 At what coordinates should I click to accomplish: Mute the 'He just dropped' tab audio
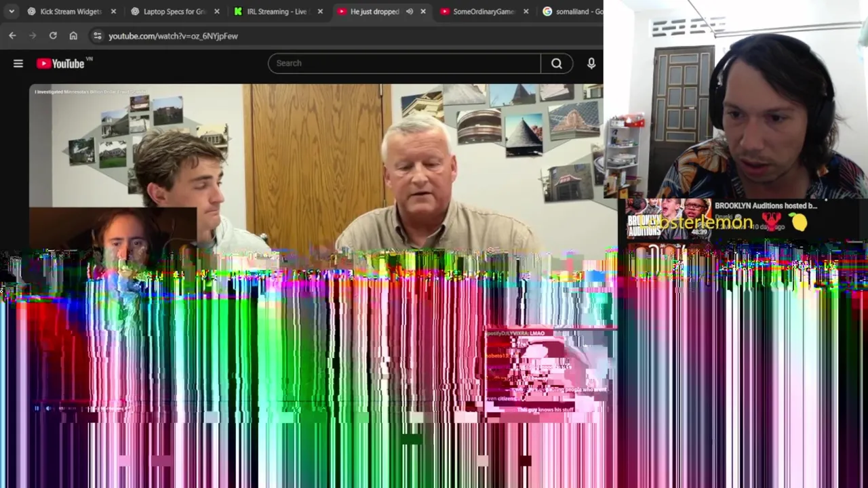point(410,12)
